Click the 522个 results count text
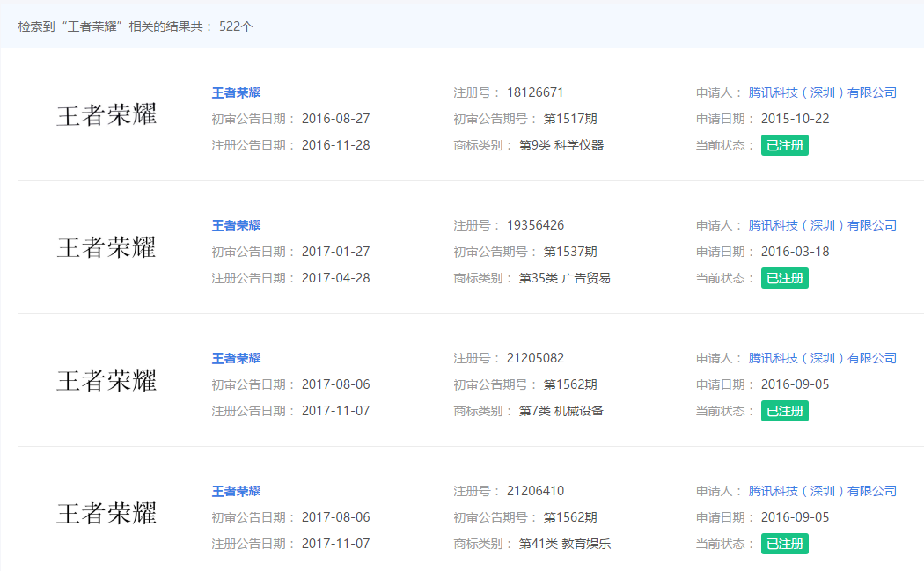Viewport: 924px width, 571px height. (236, 26)
